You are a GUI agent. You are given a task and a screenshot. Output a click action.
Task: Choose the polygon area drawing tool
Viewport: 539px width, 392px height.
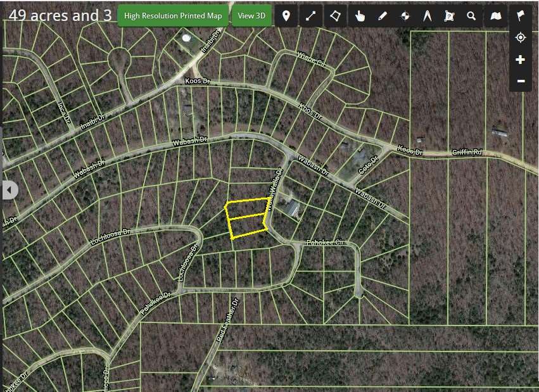(335, 16)
